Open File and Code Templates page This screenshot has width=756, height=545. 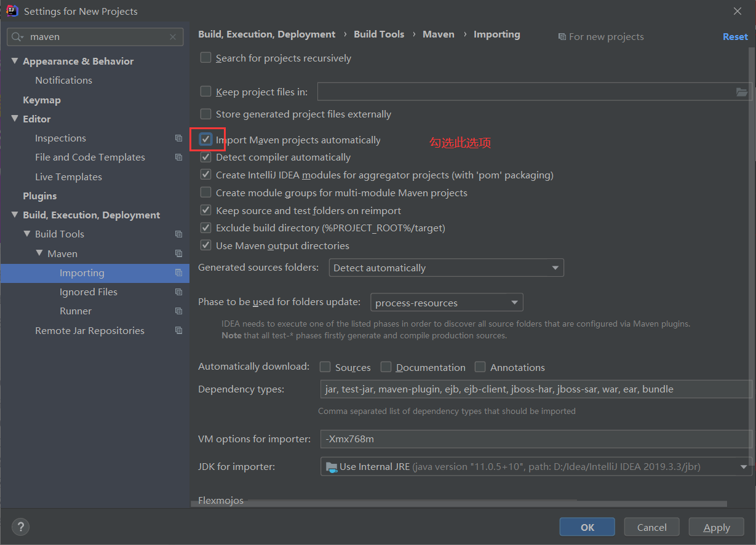tap(90, 157)
